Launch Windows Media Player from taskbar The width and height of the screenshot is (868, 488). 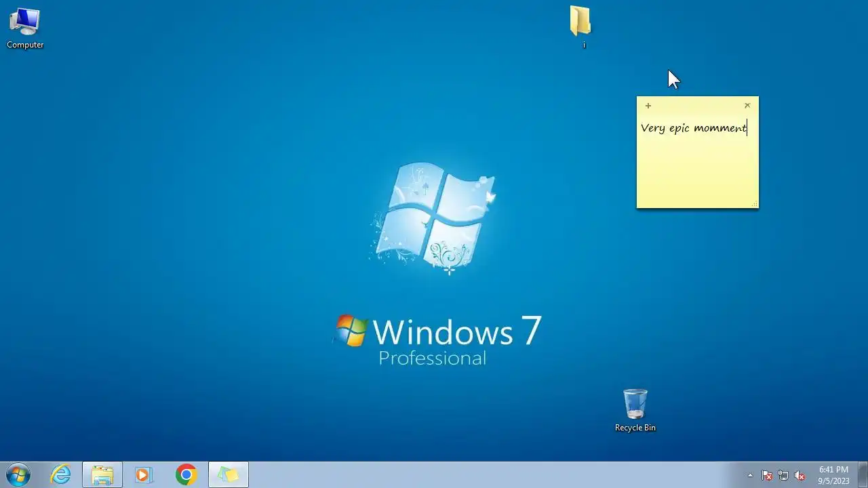coord(143,474)
